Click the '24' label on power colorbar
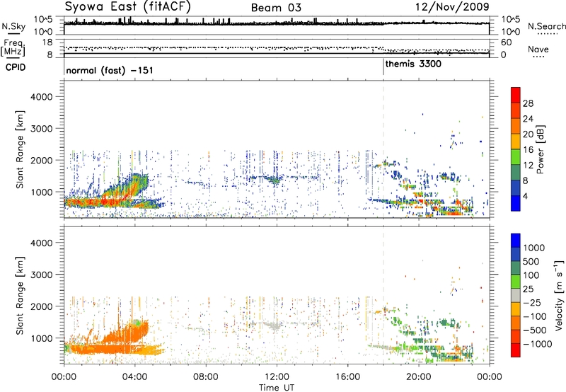566x392 pixels. 528,119
